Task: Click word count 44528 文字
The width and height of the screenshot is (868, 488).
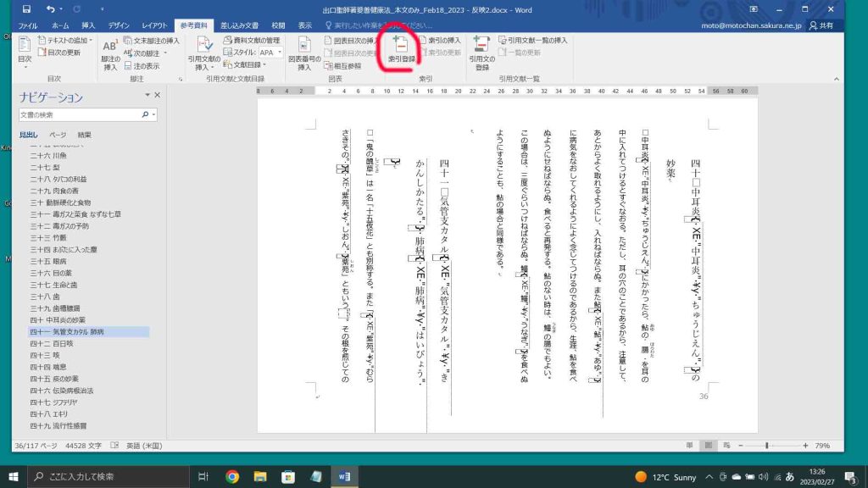Action: click(x=83, y=446)
